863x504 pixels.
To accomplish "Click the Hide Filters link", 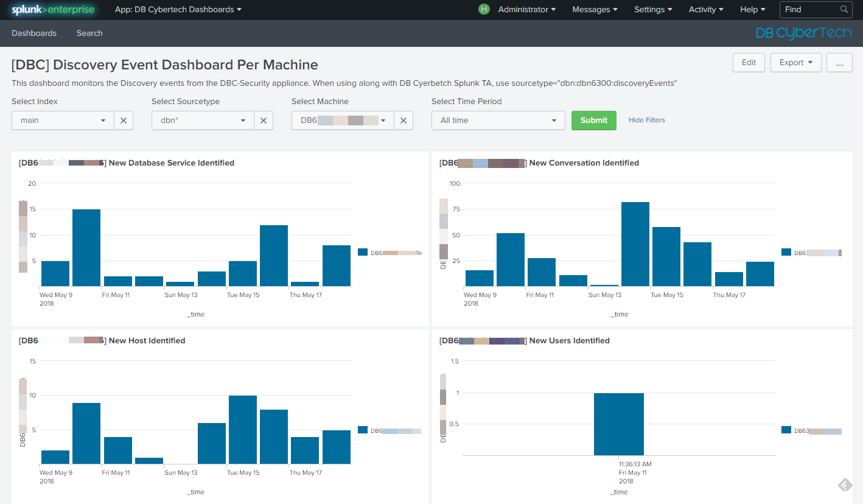I will [647, 121].
